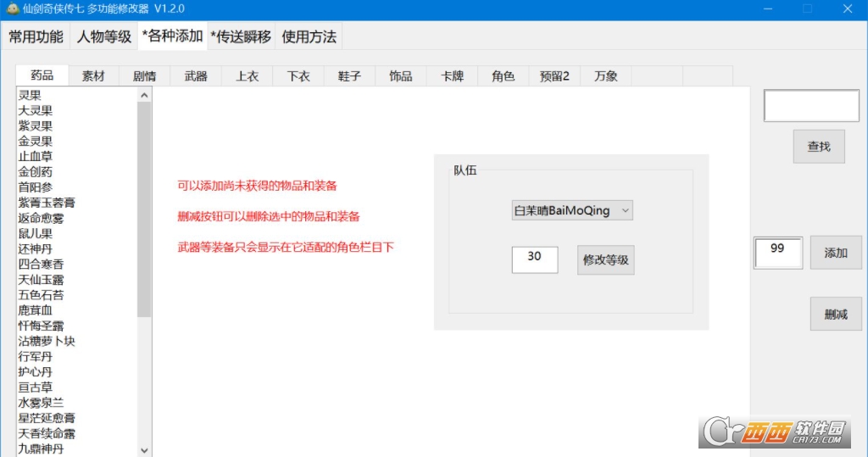Viewport: 868px width, 457px height.
Task: Switch to the 素材 category tab
Action: tap(93, 76)
